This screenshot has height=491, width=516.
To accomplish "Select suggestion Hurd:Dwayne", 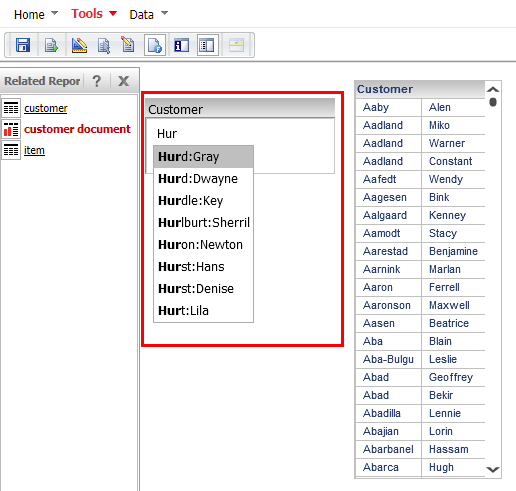I will tap(203, 179).
